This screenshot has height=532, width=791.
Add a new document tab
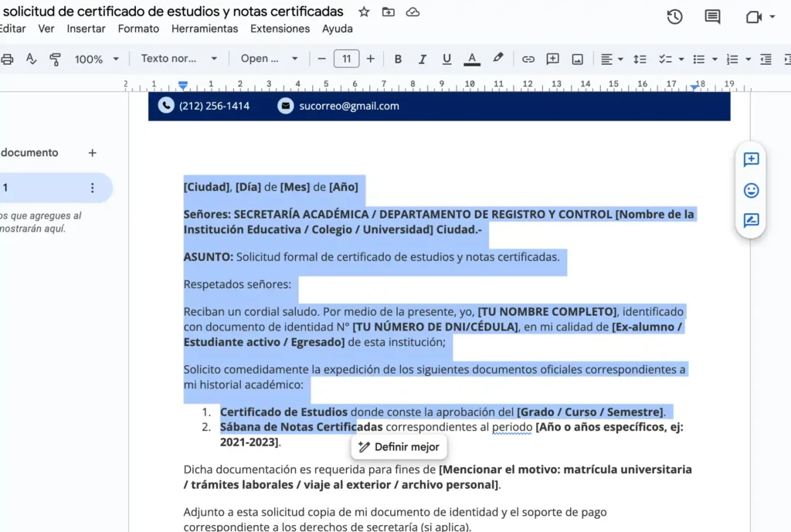click(x=92, y=152)
